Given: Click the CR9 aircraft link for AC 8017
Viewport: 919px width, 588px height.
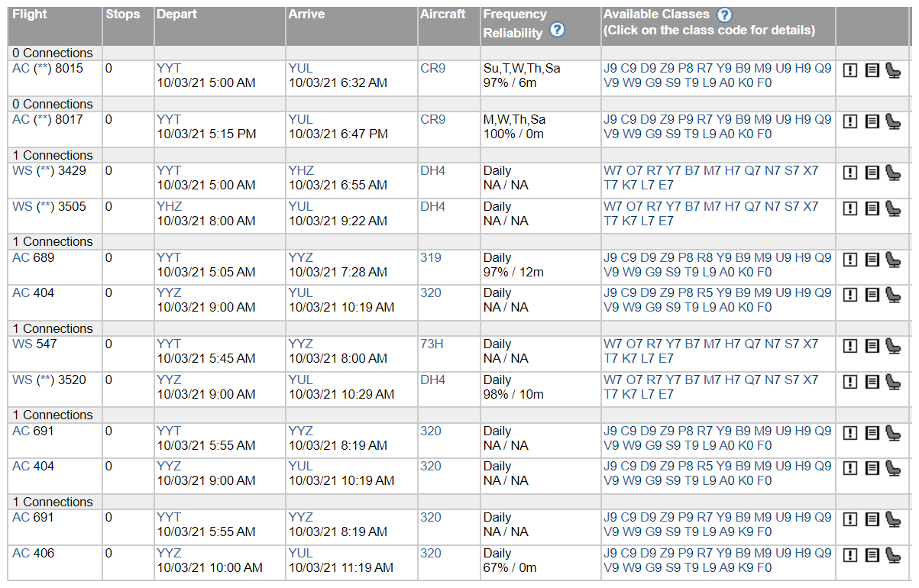Looking at the screenshot, I should coord(432,119).
